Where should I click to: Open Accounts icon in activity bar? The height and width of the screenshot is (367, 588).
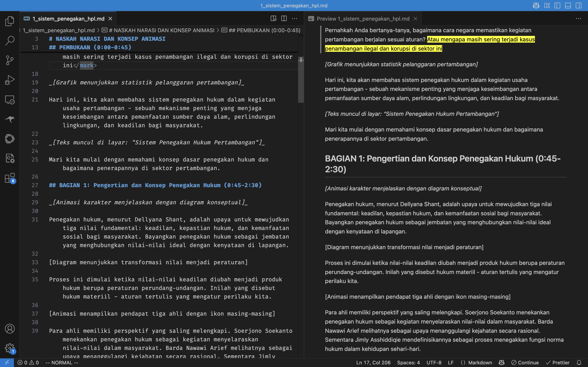point(10,329)
